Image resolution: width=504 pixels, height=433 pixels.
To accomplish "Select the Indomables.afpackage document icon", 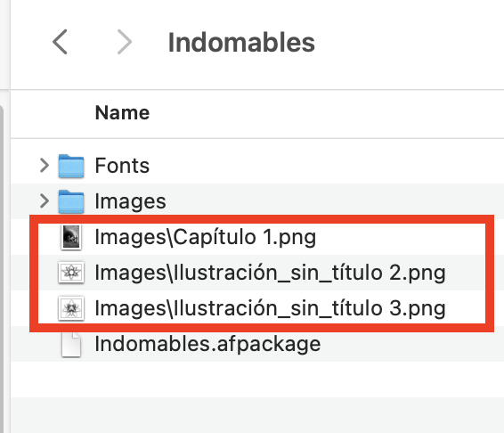I will (71, 345).
